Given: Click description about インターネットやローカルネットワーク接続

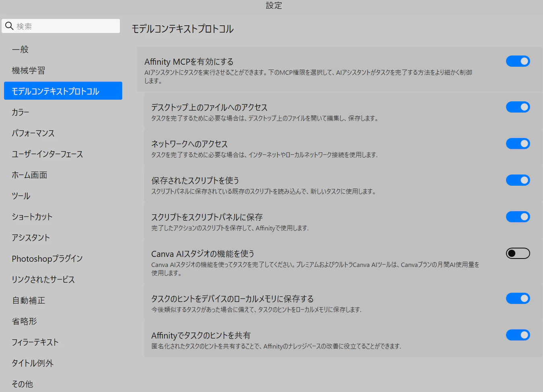Looking at the screenshot, I should tap(264, 155).
